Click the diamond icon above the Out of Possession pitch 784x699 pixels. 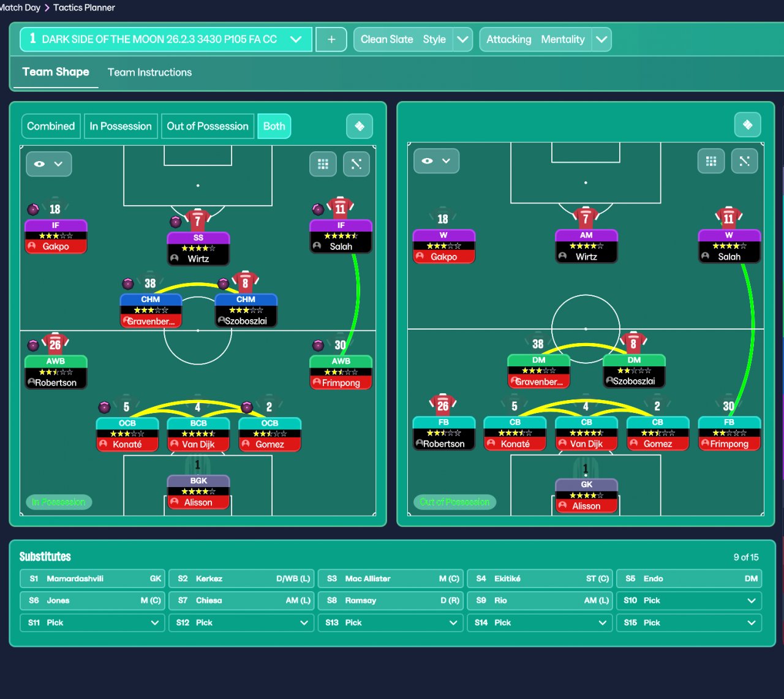pyautogui.click(x=747, y=125)
